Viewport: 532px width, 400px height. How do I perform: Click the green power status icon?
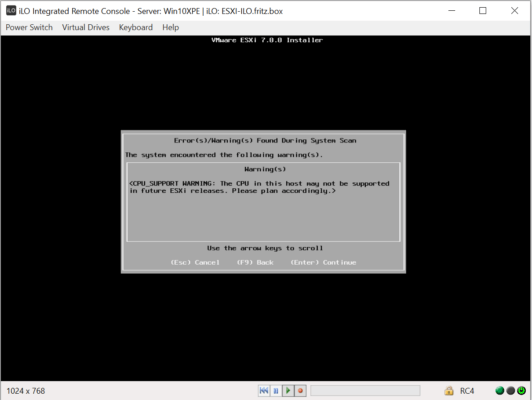(x=521, y=391)
